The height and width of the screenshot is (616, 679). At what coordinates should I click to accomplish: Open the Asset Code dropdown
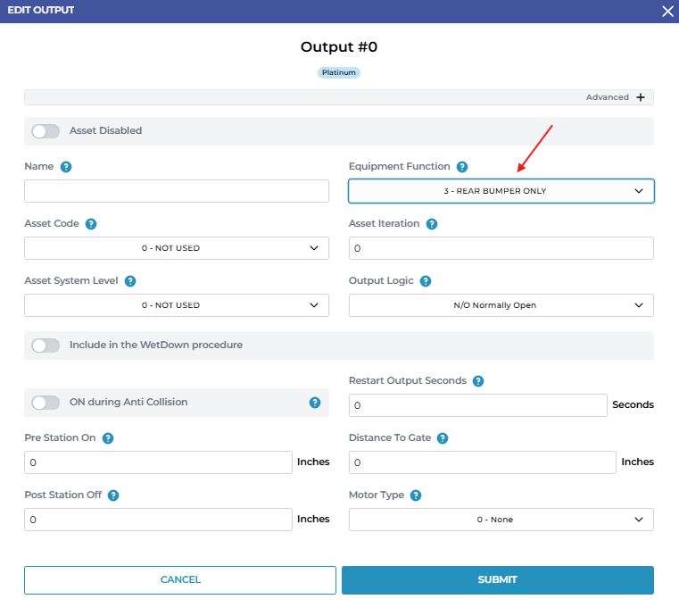pos(177,248)
